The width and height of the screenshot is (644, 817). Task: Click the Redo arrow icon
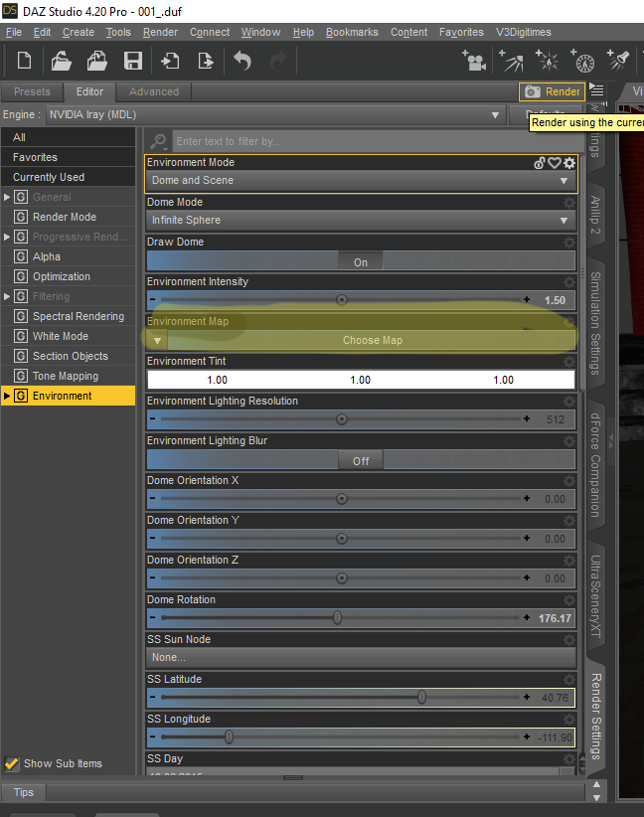[278, 61]
